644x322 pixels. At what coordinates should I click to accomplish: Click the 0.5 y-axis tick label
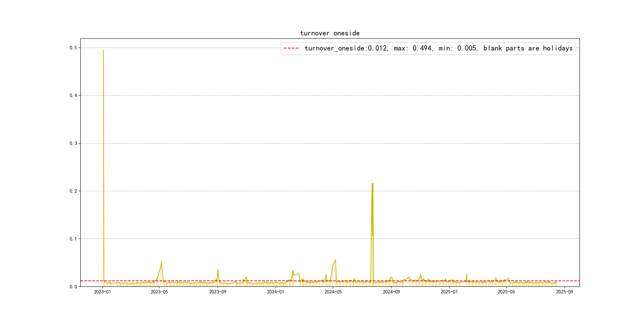click(73, 48)
